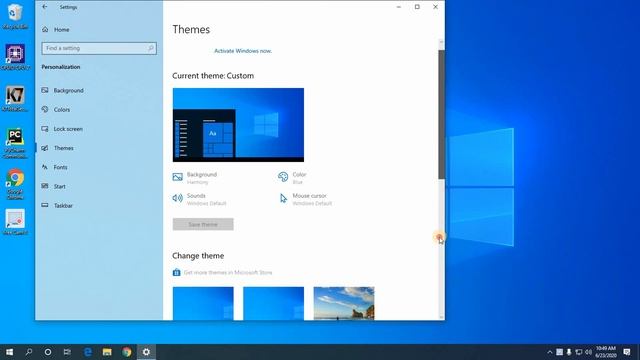640x360 pixels.
Task: Open the volume tray icon
Action: (588, 352)
